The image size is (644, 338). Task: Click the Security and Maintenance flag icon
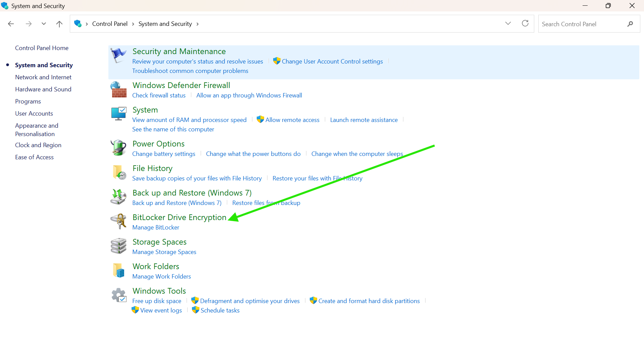[118, 55]
